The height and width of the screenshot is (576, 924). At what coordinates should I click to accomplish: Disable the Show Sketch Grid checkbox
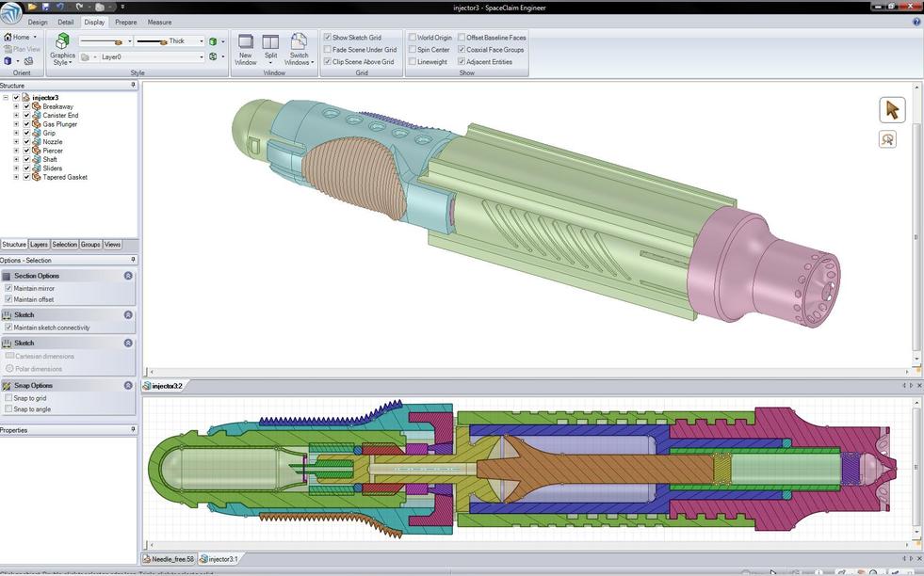(328, 38)
